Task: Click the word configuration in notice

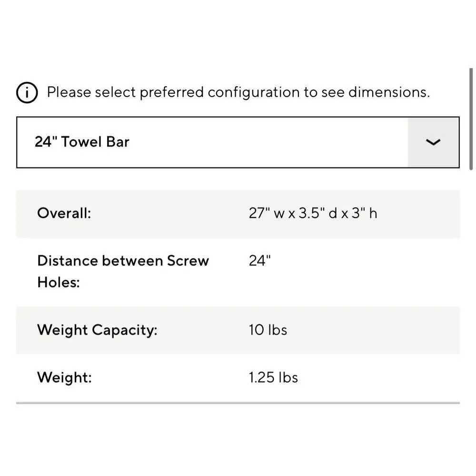Action: tap(254, 93)
